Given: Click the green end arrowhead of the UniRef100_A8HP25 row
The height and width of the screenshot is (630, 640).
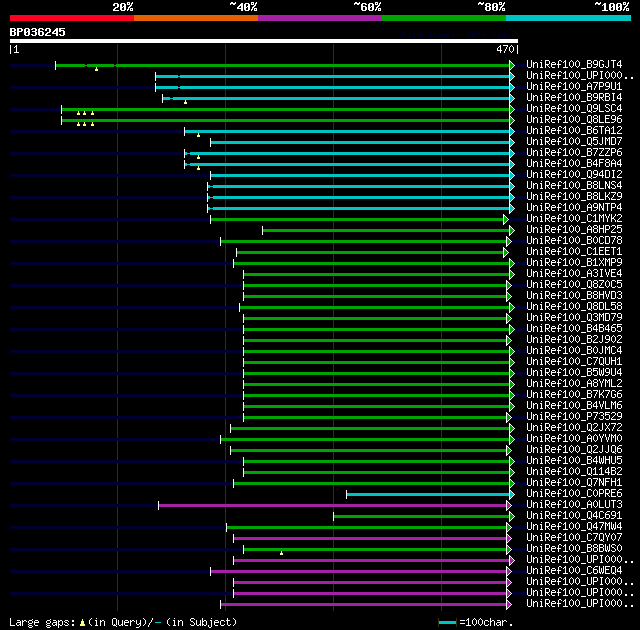Looking at the screenshot, I should [x=512, y=230].
